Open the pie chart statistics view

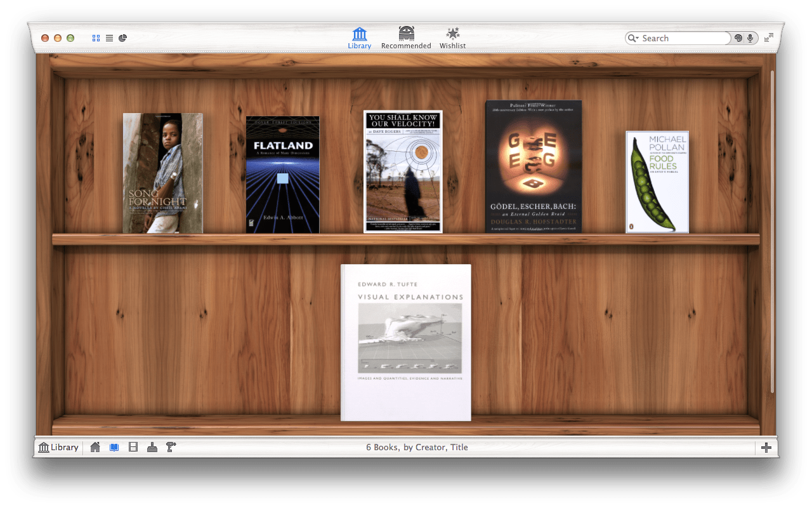pyautogui.click(x=122, y=37)
